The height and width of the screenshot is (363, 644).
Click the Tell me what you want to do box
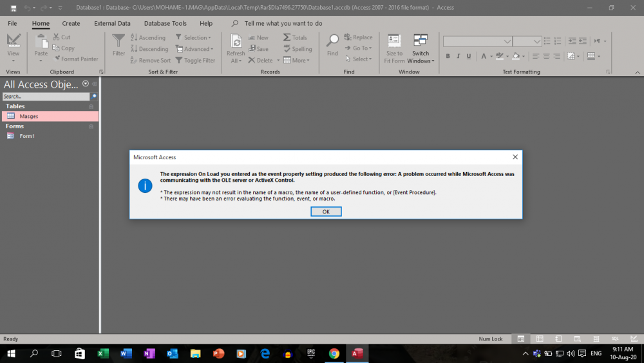point(283,23)
